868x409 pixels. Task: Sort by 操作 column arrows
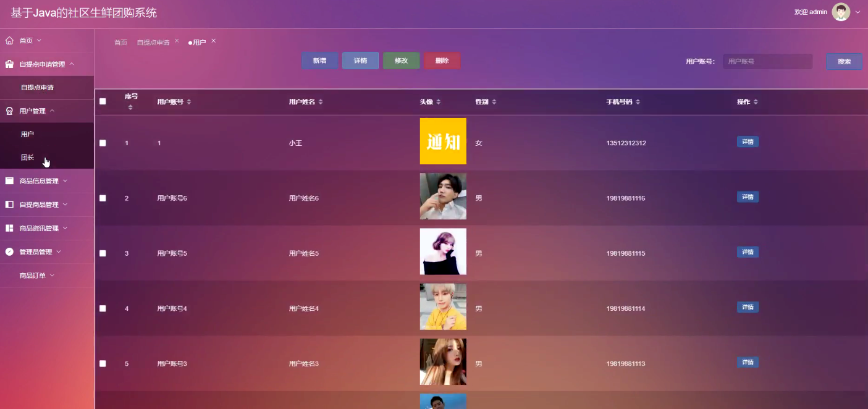pos(756,102)
